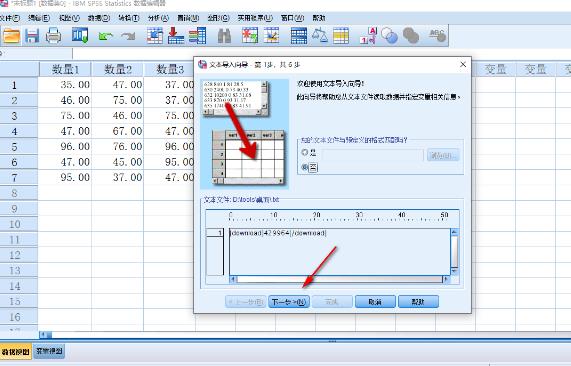Click the Show all variables gray circles icon

(x=411, y=36)
